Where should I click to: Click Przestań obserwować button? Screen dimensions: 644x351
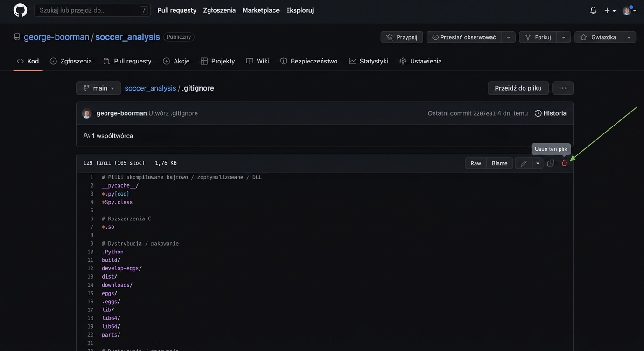pyautogui.click(x=464, y=37)
